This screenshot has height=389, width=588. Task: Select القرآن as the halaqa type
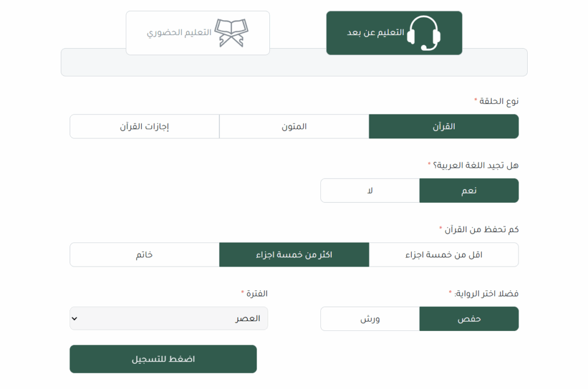coord(444,126)
